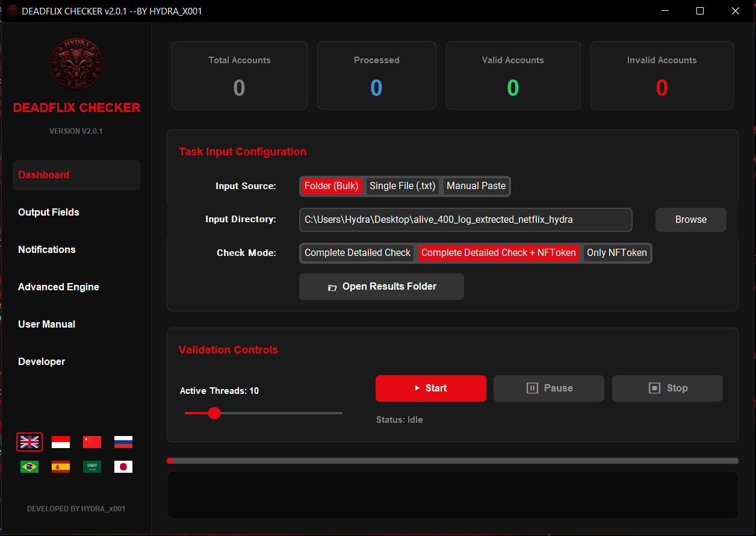This screenshot has height=536, width=756.
Task: Click the Task Input Configuration heading
Action: click(243, 152)
